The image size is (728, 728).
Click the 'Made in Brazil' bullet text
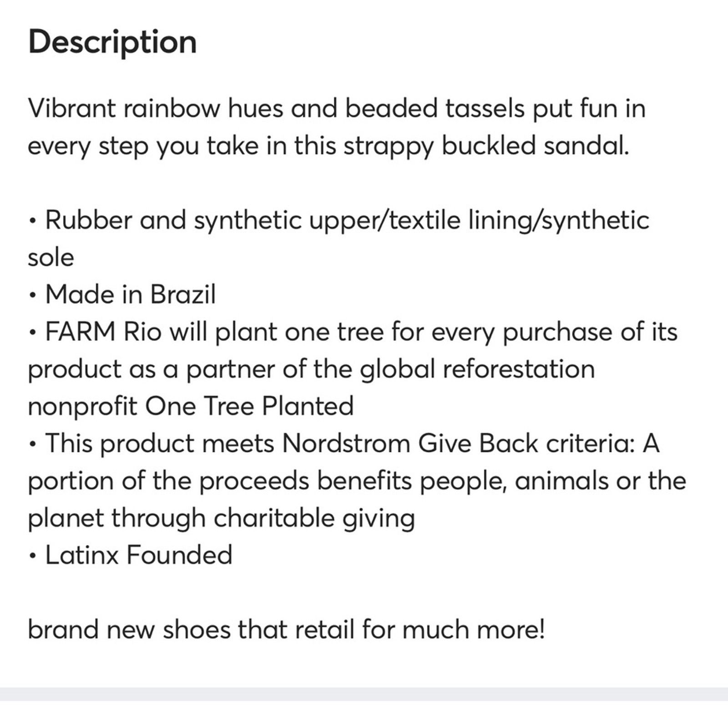coord(131,294)
